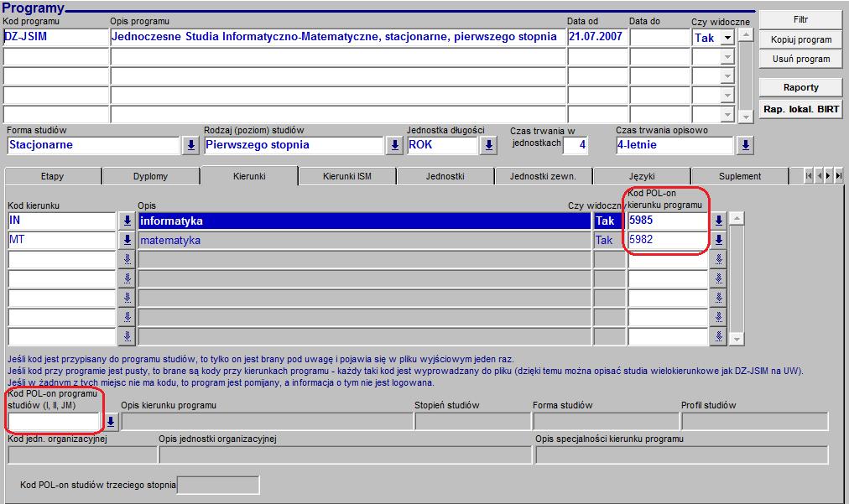Open the value list beside Kod kierunku 'IN'
This screenshot has width=849, height=504.
coord(128,221)
